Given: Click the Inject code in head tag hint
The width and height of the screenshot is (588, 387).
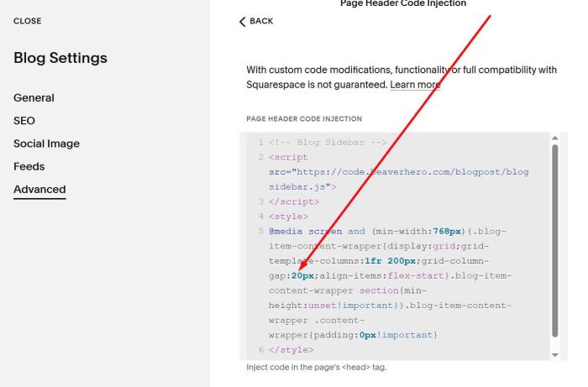Looking at the screenshot, I should (316, 367).
